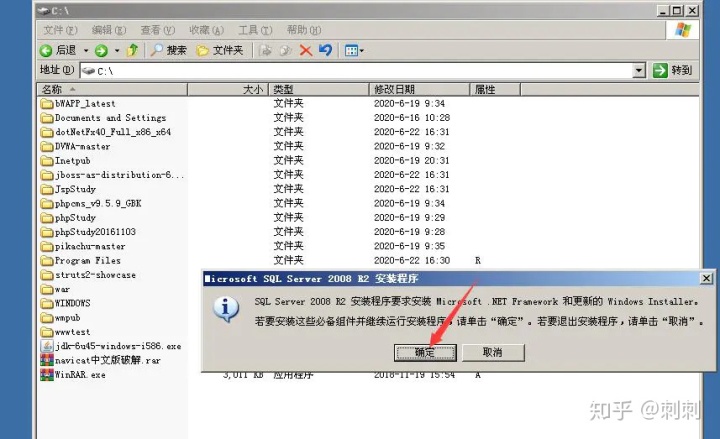The width and height of the screenshot is (720, 439).
Task: Open the 查看(V) menu
Action: [x=158, y=30]
